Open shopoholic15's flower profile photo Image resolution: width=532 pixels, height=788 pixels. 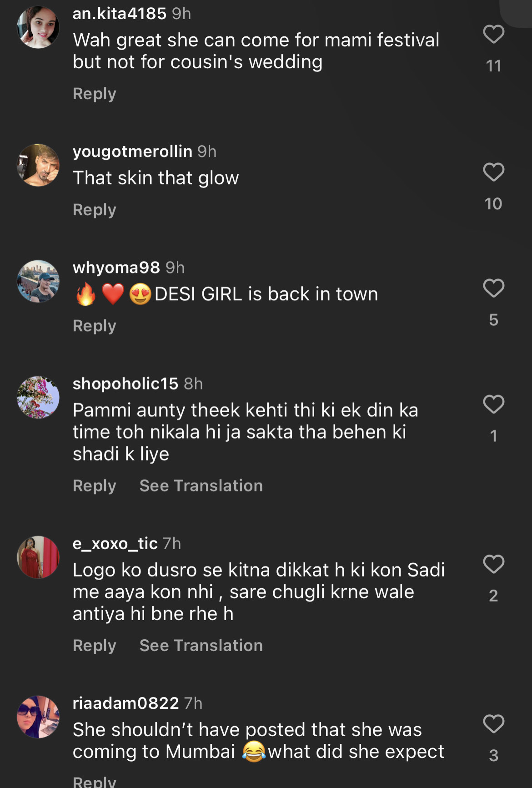point(38,397)
